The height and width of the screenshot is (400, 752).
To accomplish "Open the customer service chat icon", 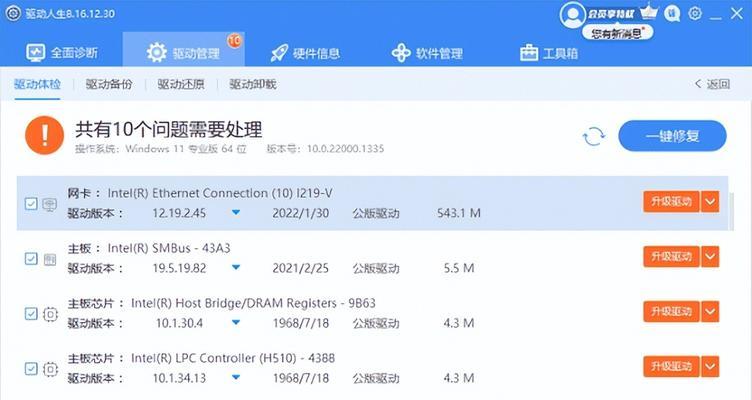I will click(672, 13).
